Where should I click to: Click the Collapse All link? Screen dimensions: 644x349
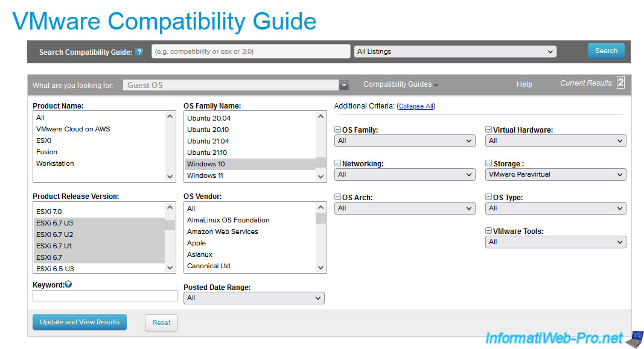point(415,107)
